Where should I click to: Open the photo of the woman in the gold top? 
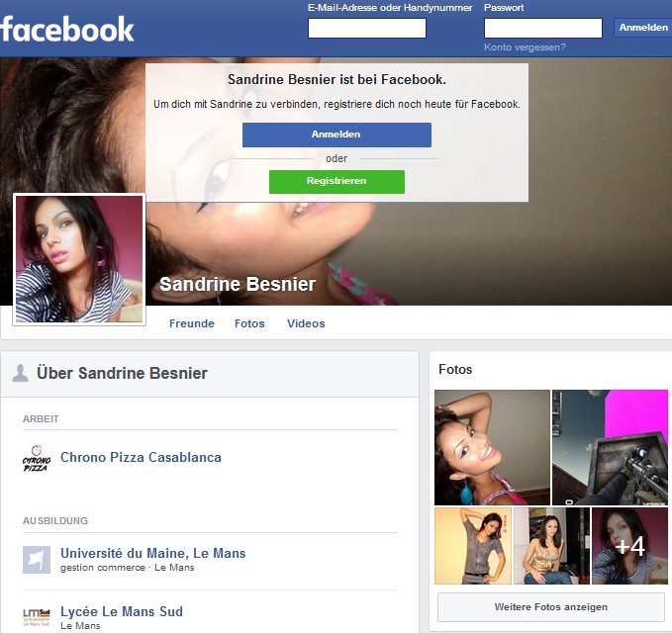click(551, 546)
